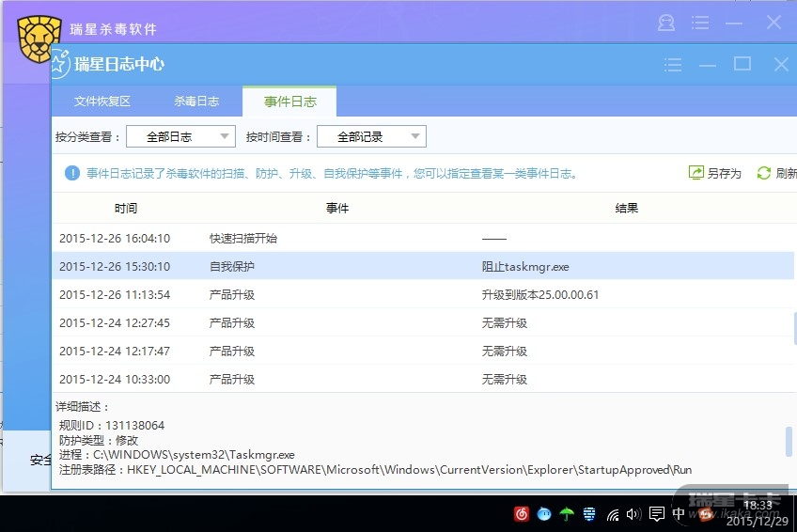
Task: Expand the 全部日志 category dropdown
Action: click(180, 136)
